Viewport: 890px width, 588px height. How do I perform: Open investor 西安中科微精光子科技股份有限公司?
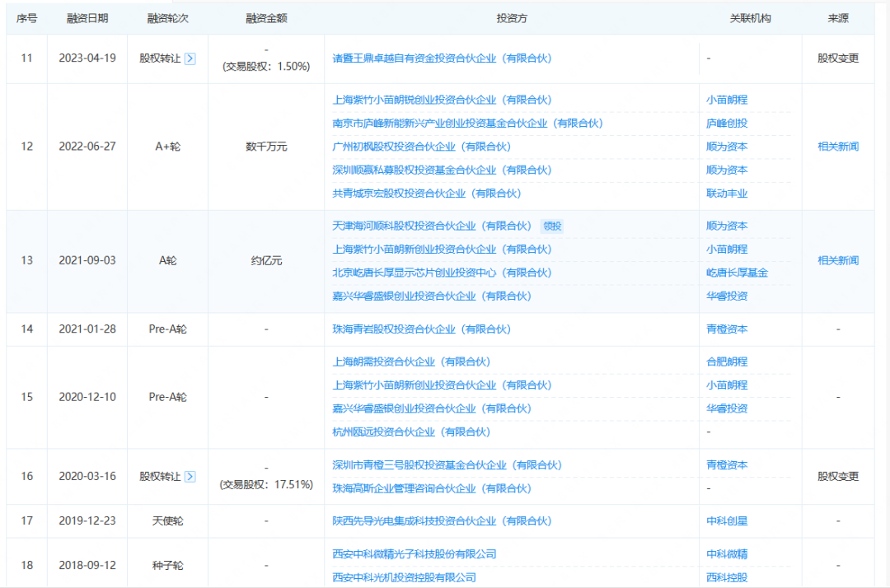tap(414, 554)
